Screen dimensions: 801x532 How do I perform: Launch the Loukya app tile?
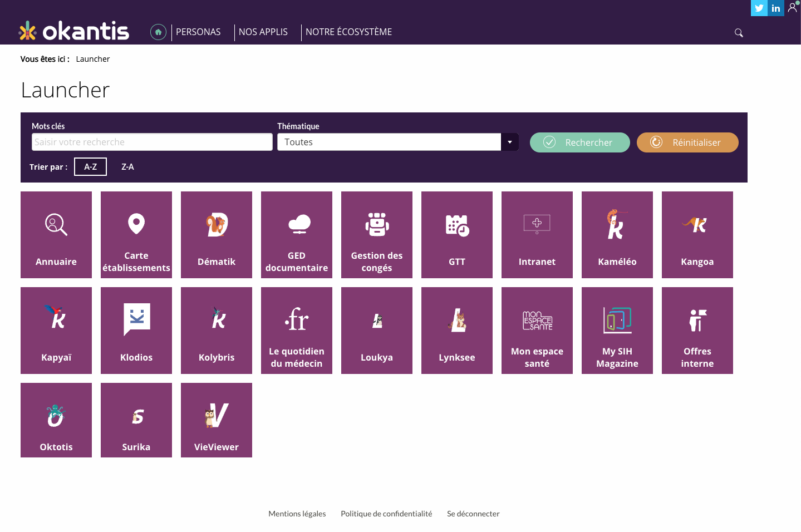377,331
